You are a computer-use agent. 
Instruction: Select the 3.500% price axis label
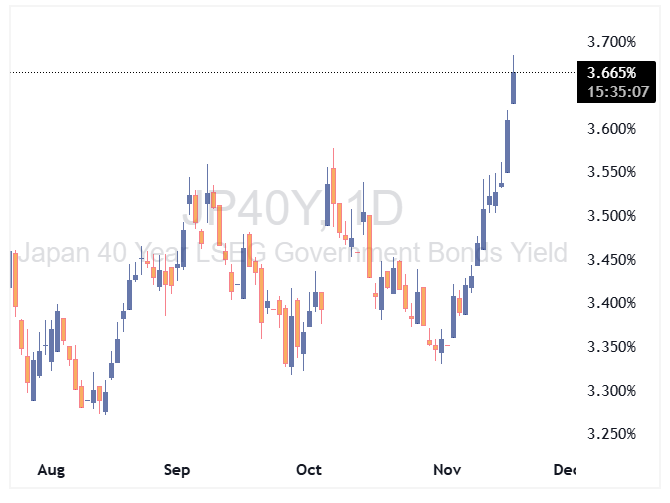click(612, 216)
